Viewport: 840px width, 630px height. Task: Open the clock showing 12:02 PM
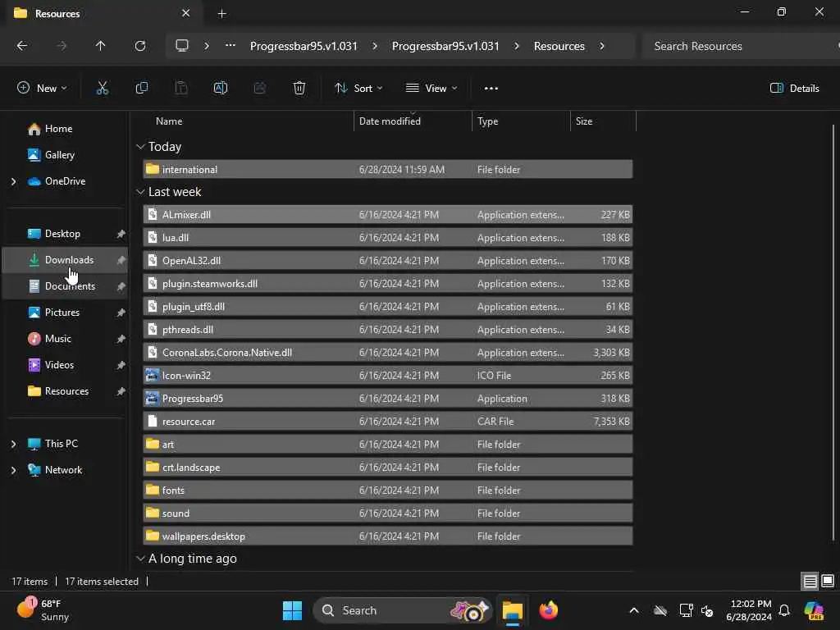[x=749, y=610]
